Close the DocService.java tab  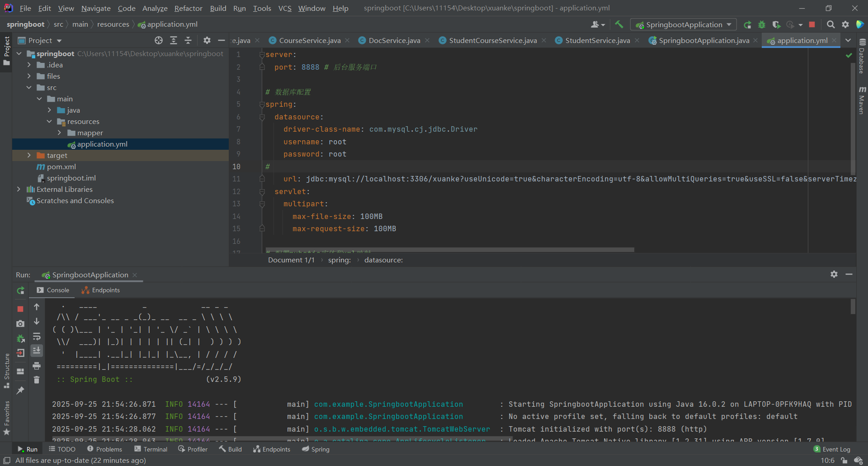point(427,40)
